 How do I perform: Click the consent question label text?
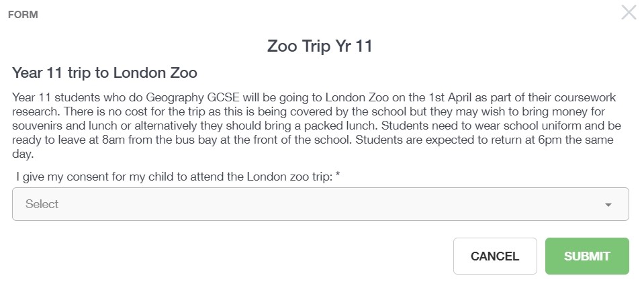click(173, 176)
